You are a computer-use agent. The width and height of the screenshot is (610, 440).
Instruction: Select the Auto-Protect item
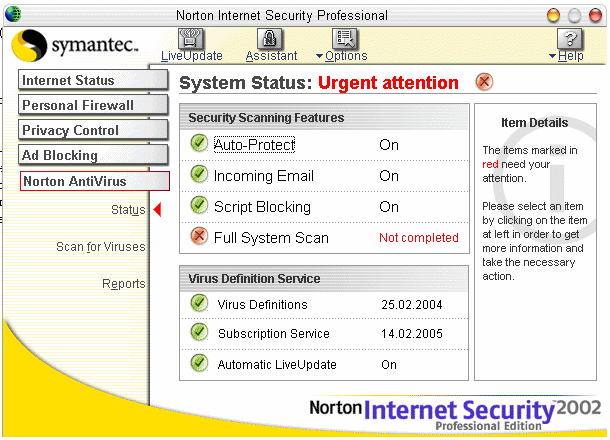(x=254, y=145)
